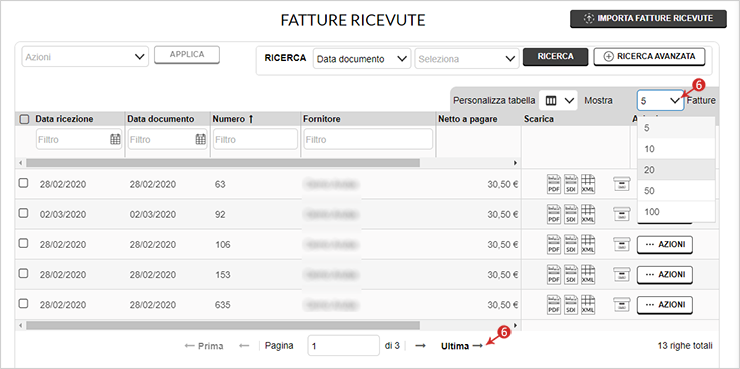The height and width of the screenshot is (369, 740).
Task: Download SDI file for invoice 153
Action: (571, 275)
